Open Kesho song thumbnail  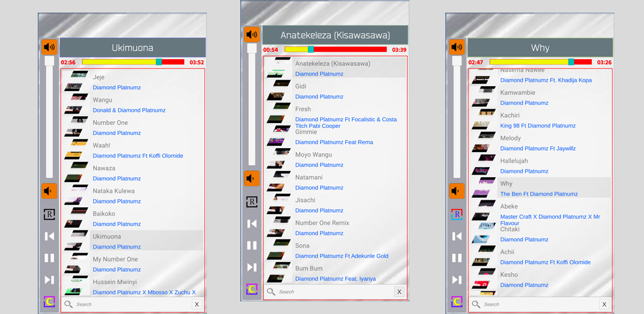[484, 279]
